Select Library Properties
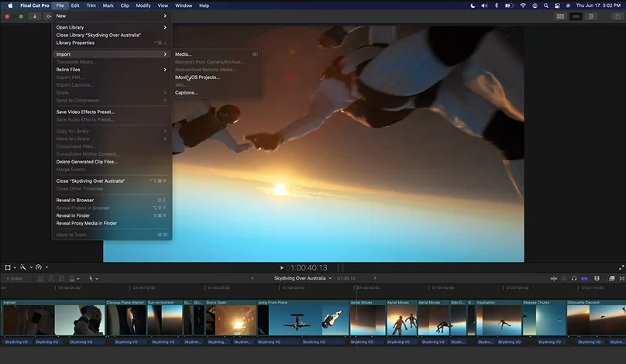Viewport: 626px width, 364px height. pyautogui.click(x=112, y=43)
